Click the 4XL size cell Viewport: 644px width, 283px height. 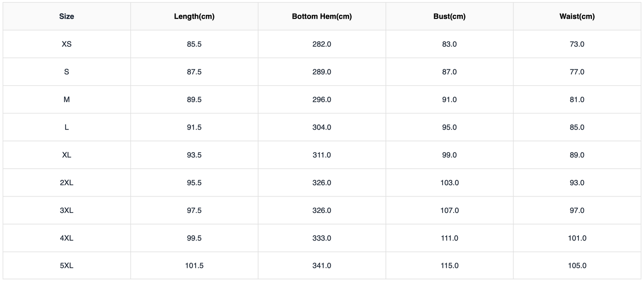point(66,238)
